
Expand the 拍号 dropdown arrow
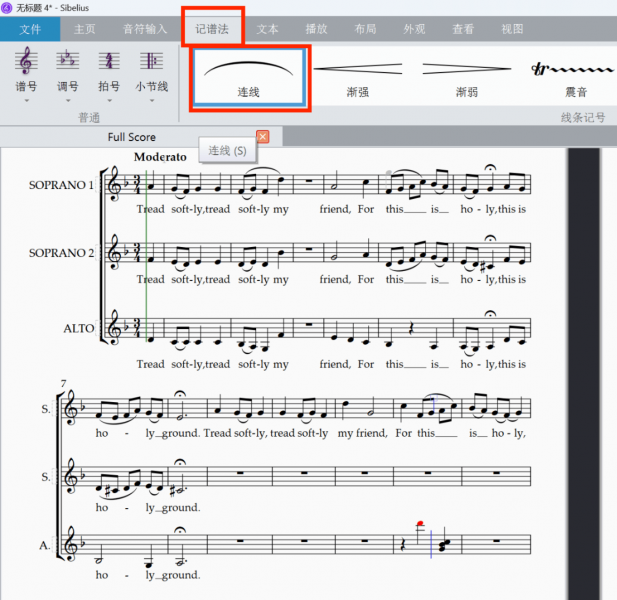click(109, 101)
